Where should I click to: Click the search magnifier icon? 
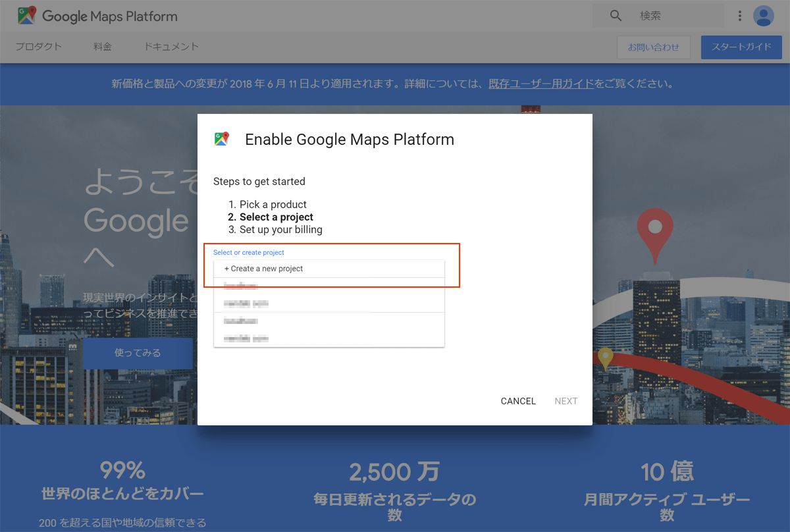616,16
